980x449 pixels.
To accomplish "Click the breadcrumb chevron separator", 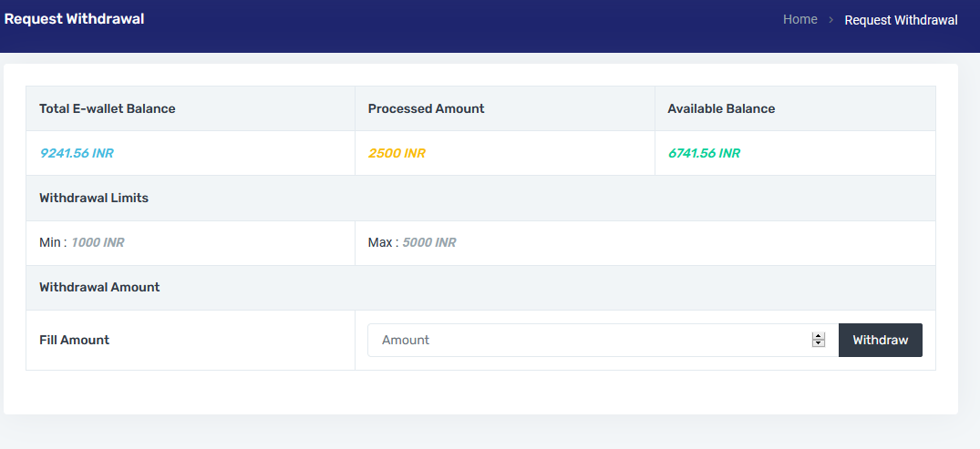I will (830, 20).
